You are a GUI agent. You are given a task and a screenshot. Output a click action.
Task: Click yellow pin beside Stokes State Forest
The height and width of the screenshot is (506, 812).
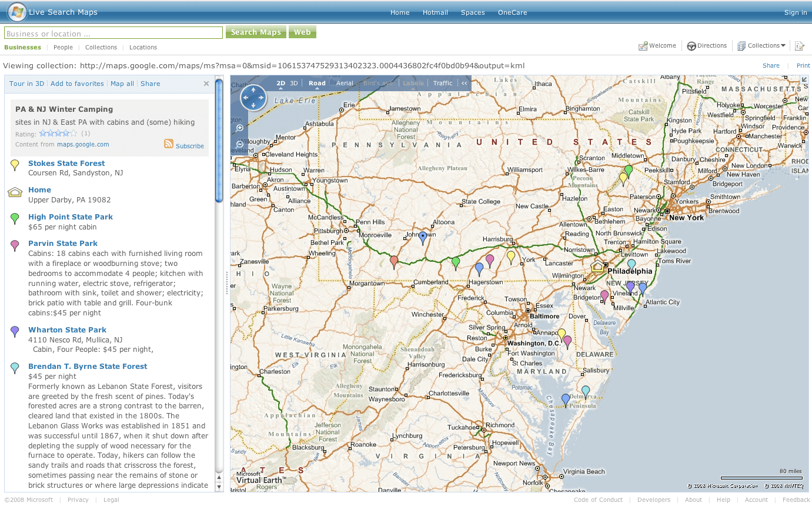15,165
